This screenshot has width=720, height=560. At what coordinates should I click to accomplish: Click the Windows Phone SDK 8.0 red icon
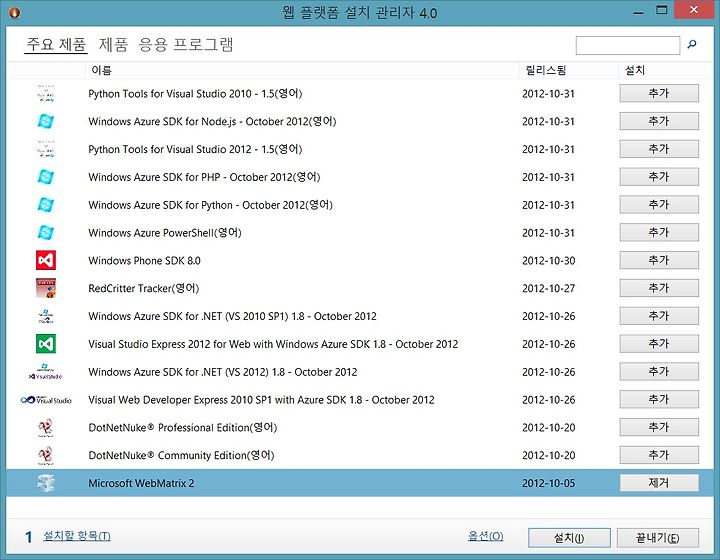46,260
